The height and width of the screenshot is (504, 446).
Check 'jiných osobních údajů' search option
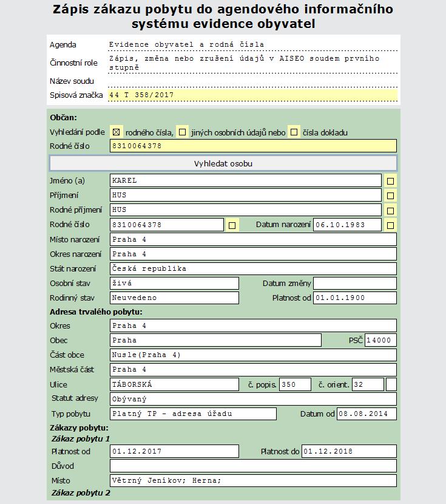(x=182, y=132)
